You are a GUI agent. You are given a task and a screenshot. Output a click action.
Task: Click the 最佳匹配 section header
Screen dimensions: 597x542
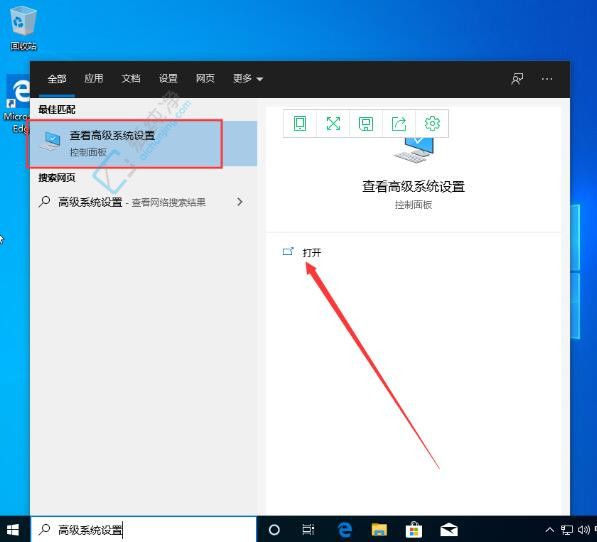(57, 110)
